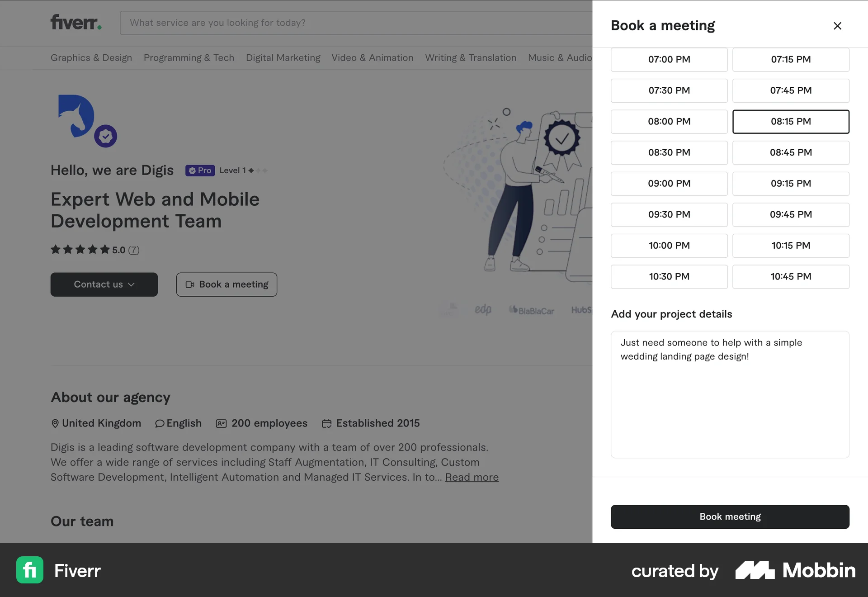Select the 09:00 PM time slot
Image resolution: width=868 pixels, height=597 pixels.
669,184
